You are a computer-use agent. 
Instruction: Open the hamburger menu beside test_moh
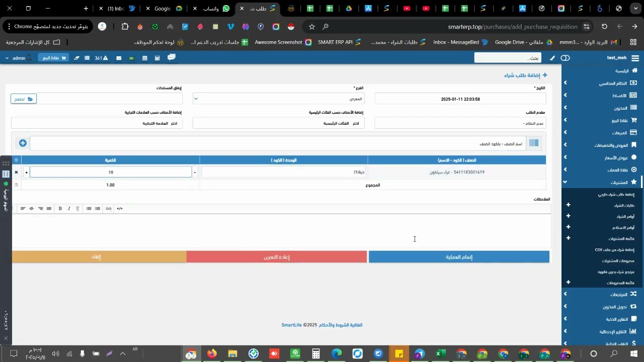[635, 58]
